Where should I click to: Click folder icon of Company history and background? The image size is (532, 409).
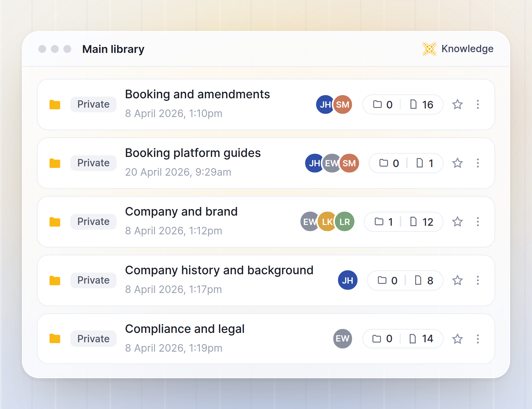(x=55, y=280)
